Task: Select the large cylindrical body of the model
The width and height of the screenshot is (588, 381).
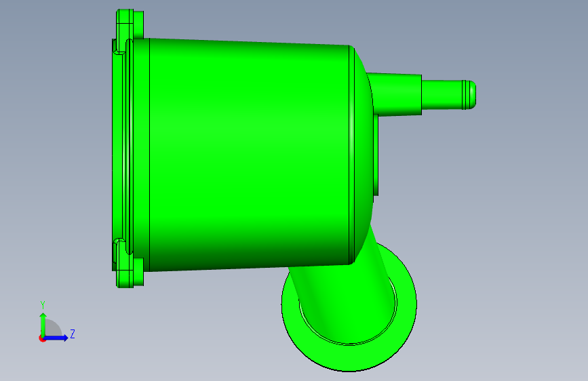Action: (x=250, y=155)
